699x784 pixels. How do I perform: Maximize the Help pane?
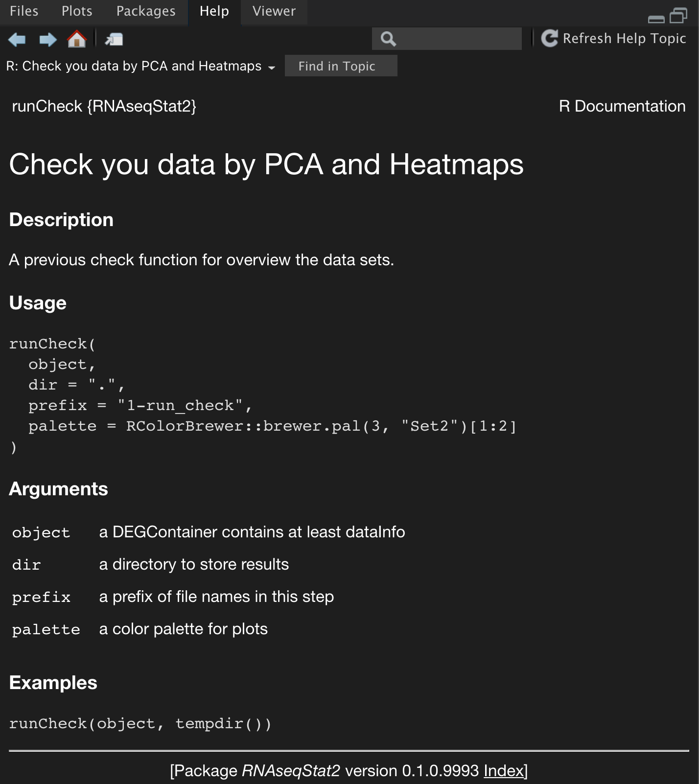coord(678,16)
